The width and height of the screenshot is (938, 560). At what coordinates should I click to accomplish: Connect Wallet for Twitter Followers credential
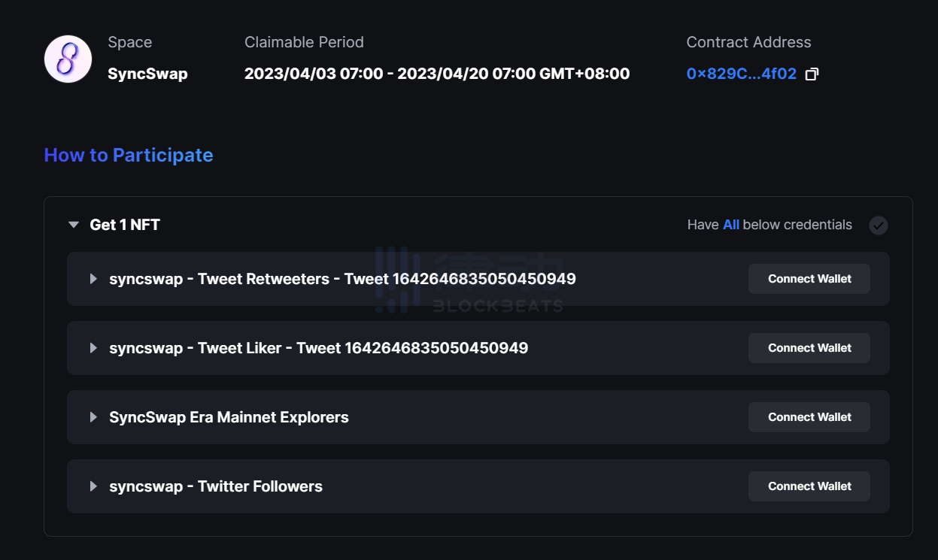[x=809, y=486]
